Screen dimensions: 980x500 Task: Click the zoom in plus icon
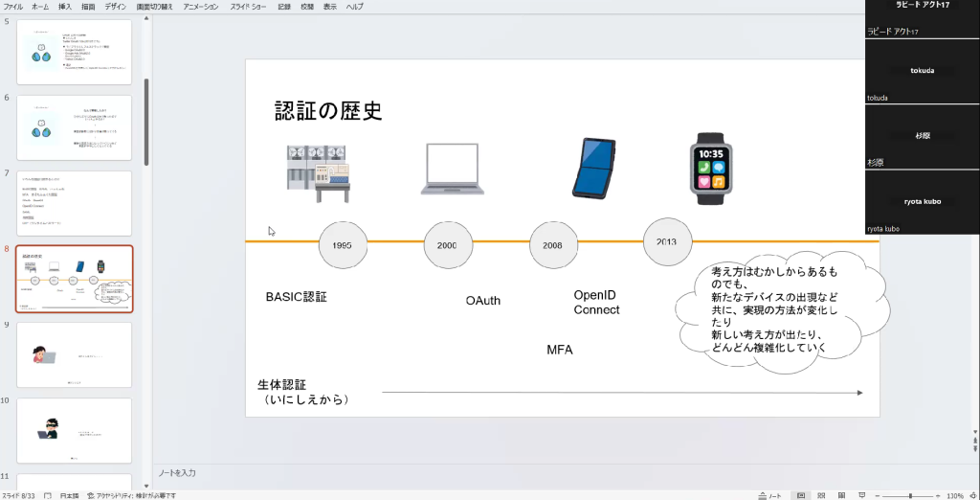(937, 495)
